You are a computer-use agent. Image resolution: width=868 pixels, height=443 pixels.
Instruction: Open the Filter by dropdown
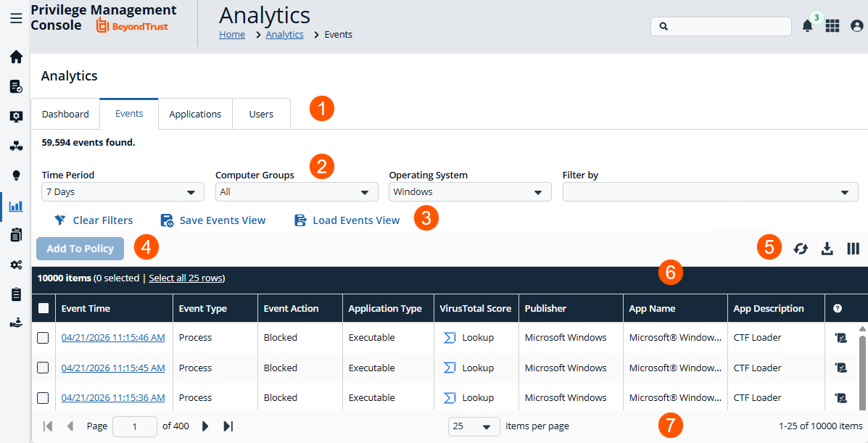pos(710,191)
